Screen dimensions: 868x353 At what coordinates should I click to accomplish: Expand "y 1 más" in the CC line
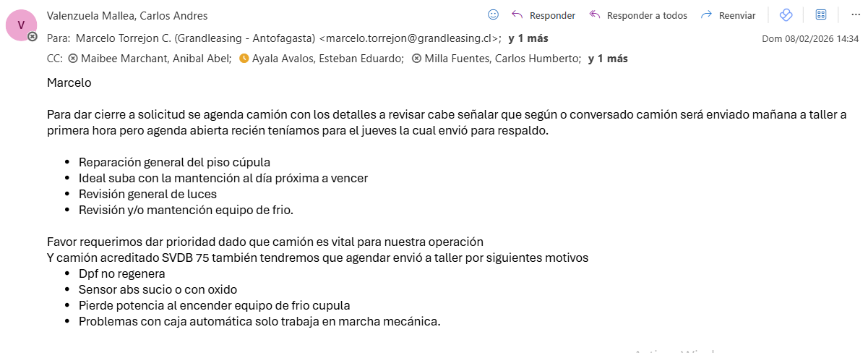click(x=608, y=59)
